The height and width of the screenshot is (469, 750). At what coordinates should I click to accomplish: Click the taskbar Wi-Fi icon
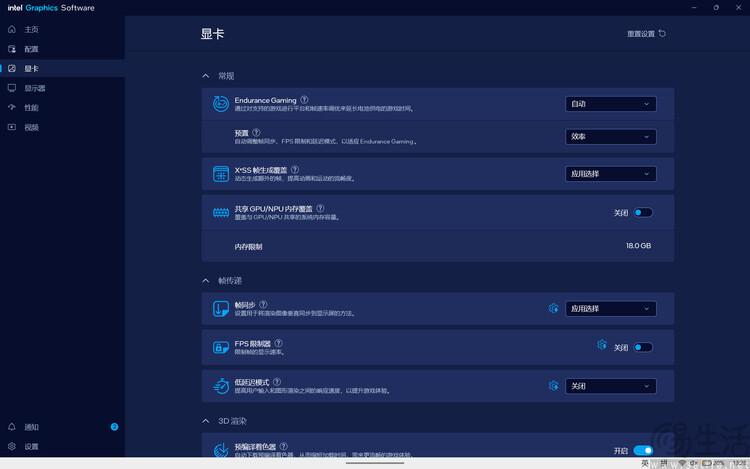pyautogui.click(x=682, y=463)
